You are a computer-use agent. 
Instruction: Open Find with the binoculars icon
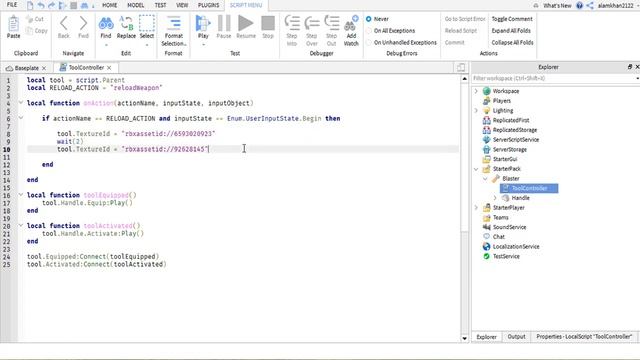pyautogui.click(x=106, y=24)
